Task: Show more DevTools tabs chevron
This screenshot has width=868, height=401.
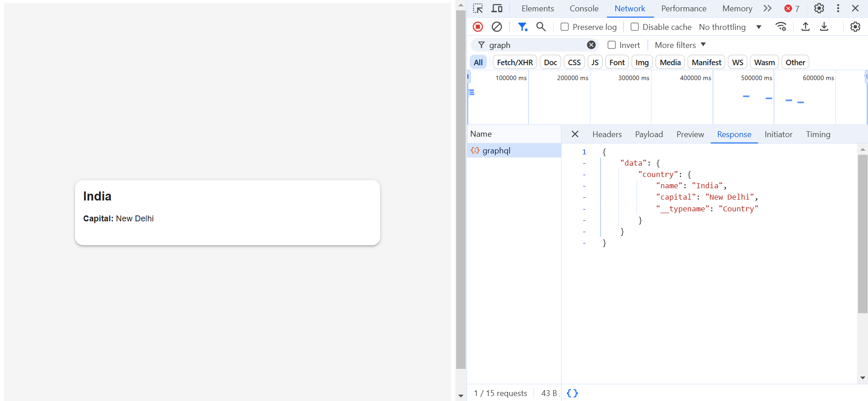Action: pyautogui.click(x=768, y=9)
